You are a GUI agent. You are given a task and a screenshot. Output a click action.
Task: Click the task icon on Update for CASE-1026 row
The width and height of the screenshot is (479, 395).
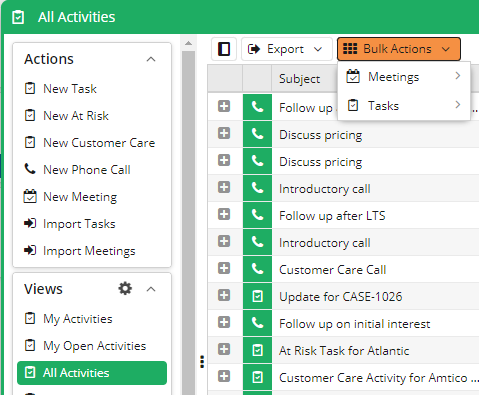257,296
